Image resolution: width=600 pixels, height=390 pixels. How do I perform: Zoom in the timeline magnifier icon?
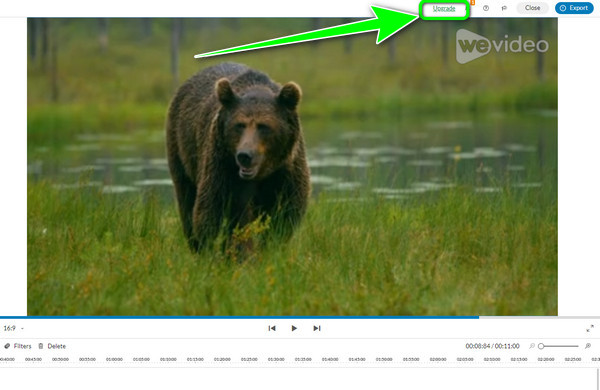588,346
